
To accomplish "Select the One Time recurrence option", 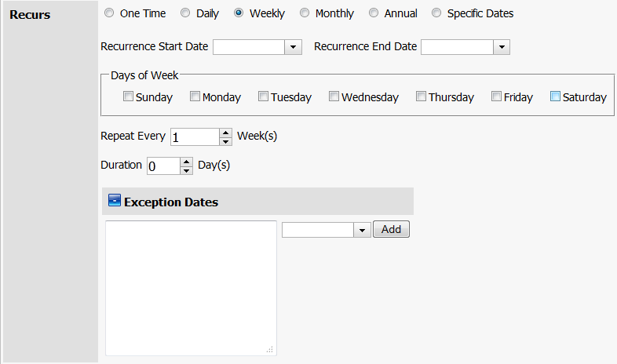I will coord(109,13).
